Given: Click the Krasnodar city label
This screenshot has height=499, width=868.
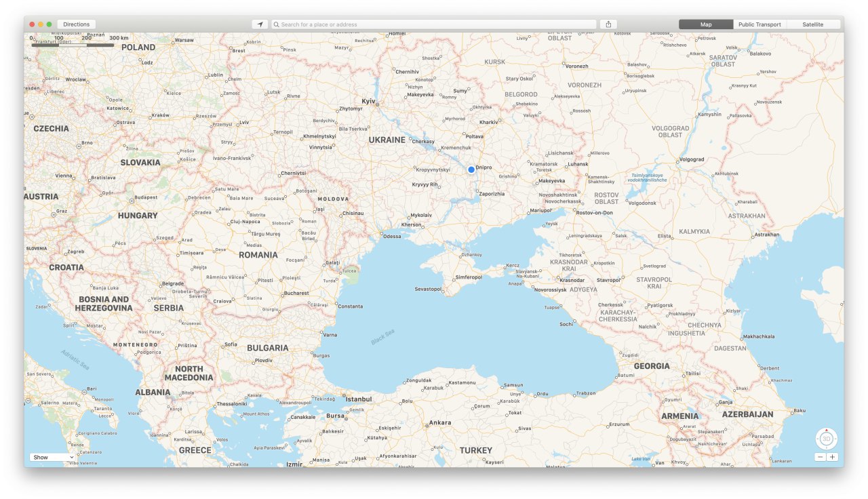Looking at the screenshot, I should click(x=572, y=280).
